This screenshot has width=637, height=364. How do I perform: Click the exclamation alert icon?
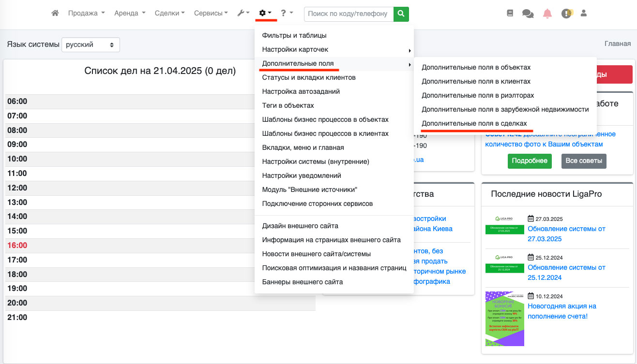[x=566, y=14]
